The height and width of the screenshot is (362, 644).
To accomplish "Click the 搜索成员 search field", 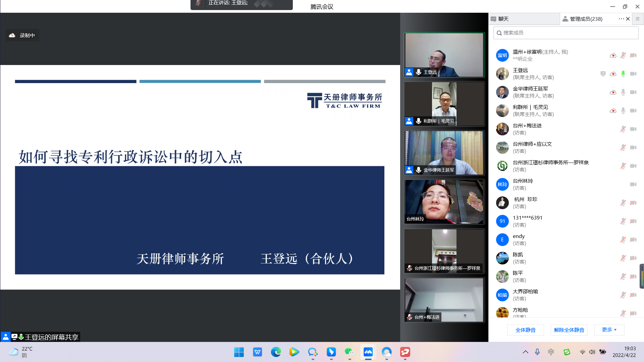I will 566,33.
